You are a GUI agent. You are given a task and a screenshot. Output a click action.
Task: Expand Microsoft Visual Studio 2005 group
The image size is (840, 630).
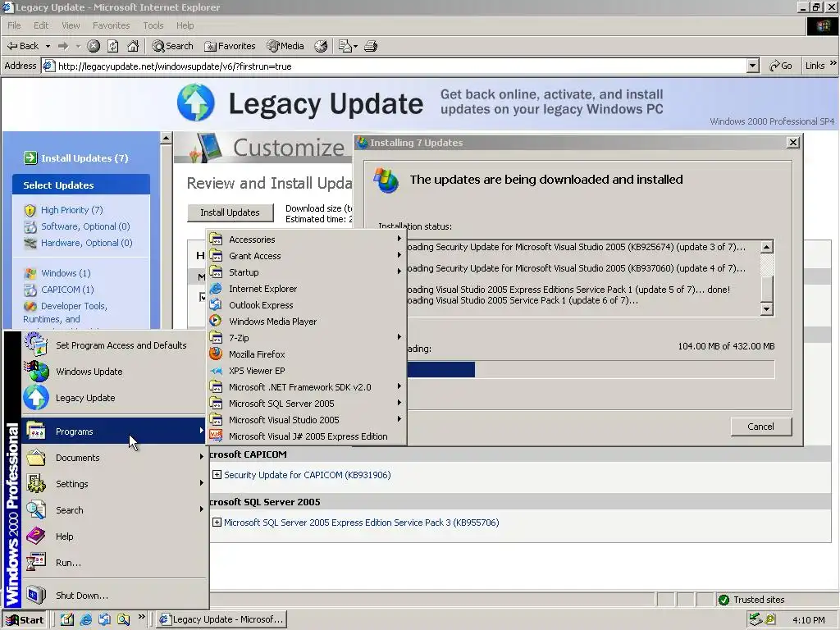tap(307, 420)
